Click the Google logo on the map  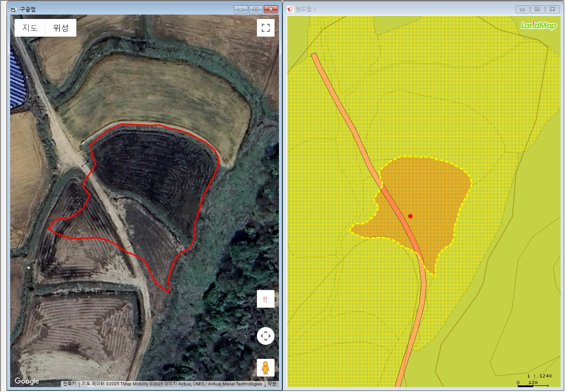click(27, 381)
